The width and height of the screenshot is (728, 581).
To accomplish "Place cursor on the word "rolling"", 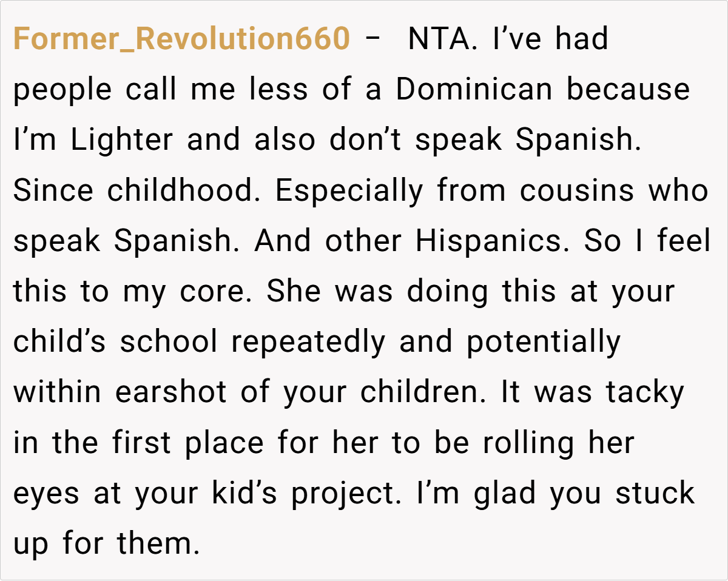I will [528, 443].
